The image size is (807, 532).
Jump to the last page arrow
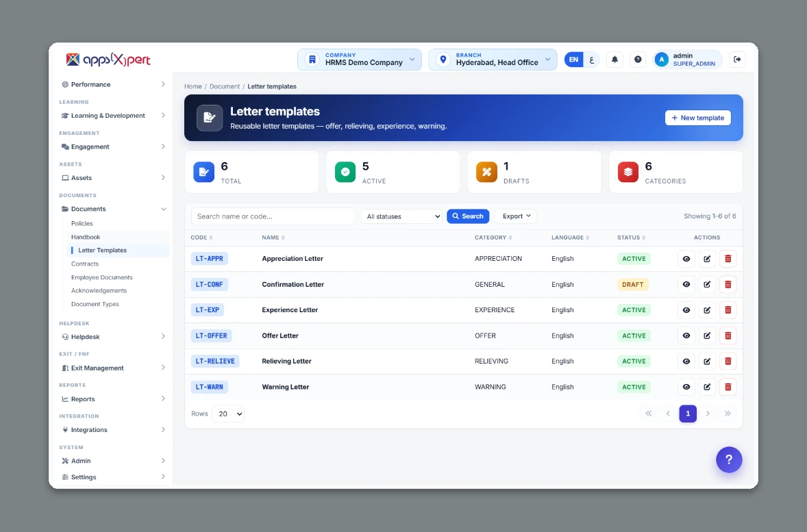728,414
